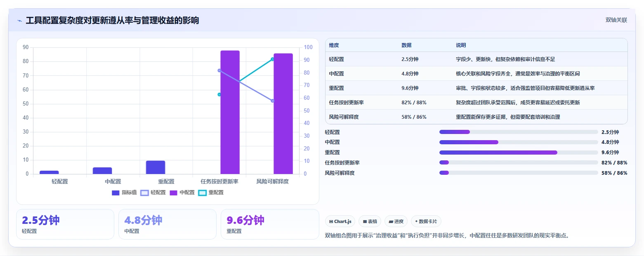Click the lightning icon beside the panel title
Screen dimensions: 644x256
20,21
